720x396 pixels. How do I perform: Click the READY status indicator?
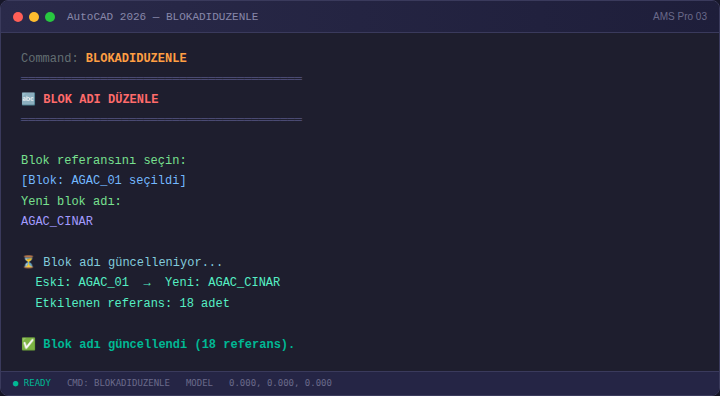(32, 383)
